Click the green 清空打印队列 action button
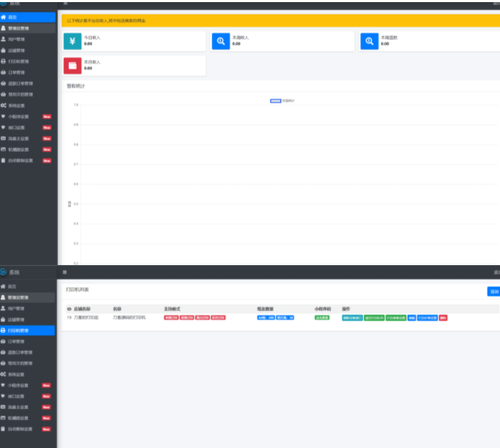Viewport: 500px width, 448px height. [x=374, y=318]
